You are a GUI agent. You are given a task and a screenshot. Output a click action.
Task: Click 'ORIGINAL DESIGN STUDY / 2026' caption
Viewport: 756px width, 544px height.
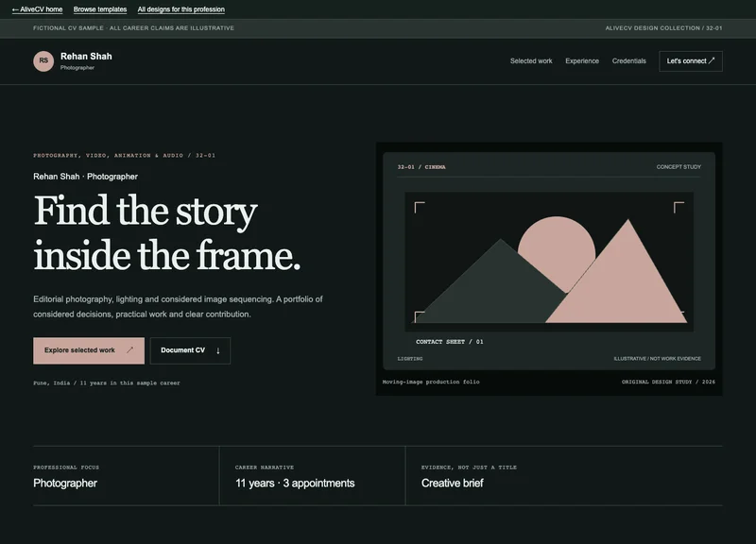(668, 382)
